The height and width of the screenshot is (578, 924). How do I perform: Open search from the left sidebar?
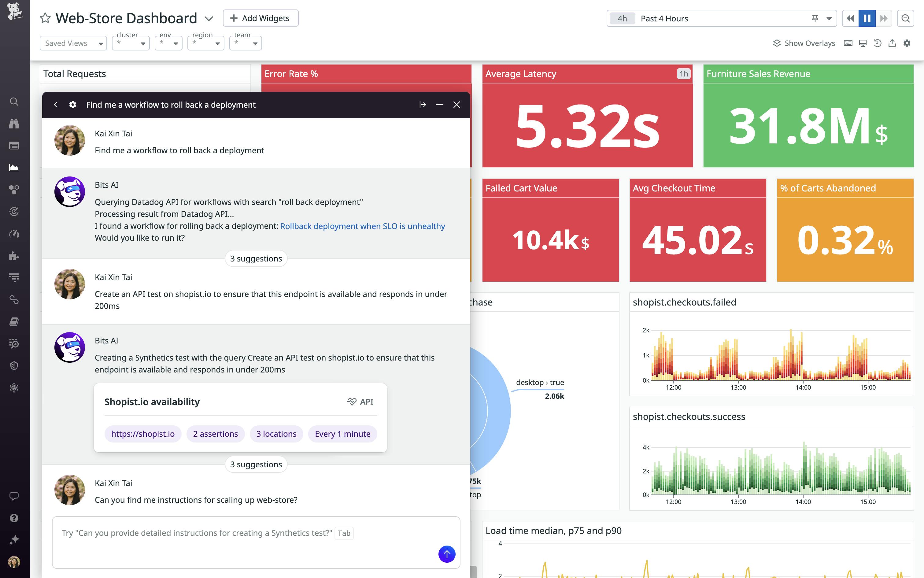tap(14, 102)
